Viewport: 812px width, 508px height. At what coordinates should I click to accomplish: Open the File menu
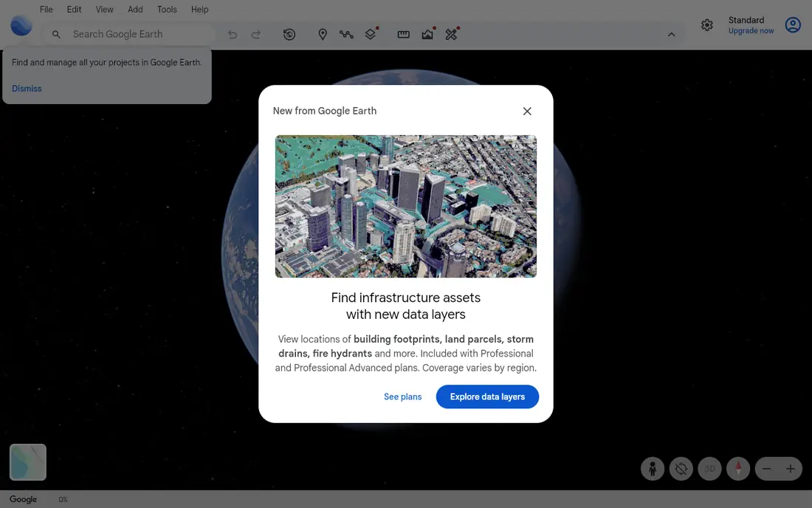click(x=46, y=10)
